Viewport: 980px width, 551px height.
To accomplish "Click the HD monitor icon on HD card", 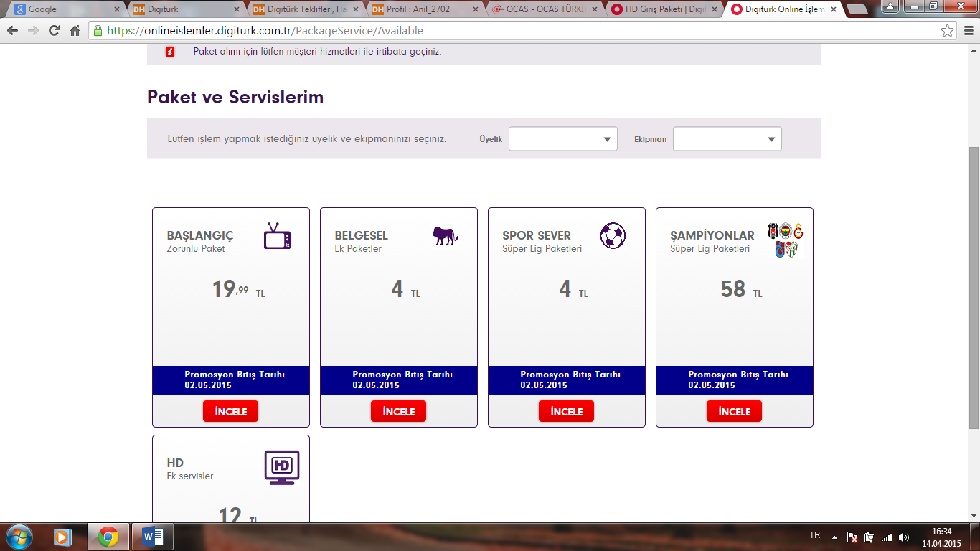I will tap(282, 468).
